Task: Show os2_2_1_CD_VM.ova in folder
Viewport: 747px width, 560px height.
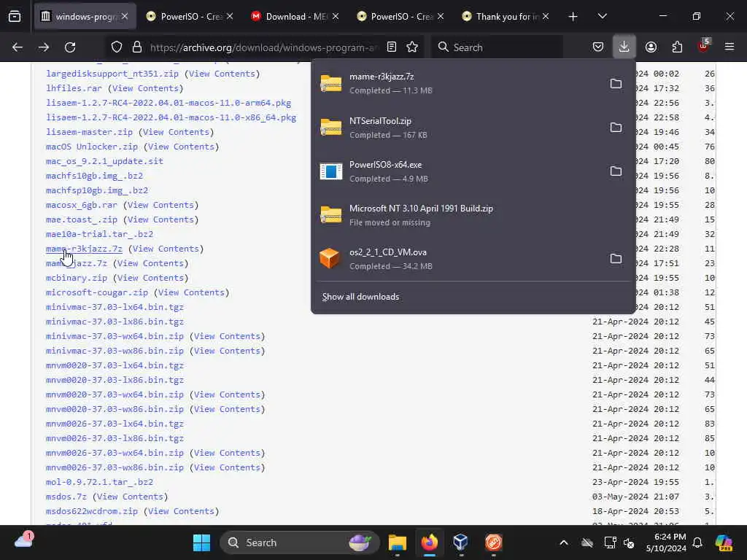Action: [616, 259]
